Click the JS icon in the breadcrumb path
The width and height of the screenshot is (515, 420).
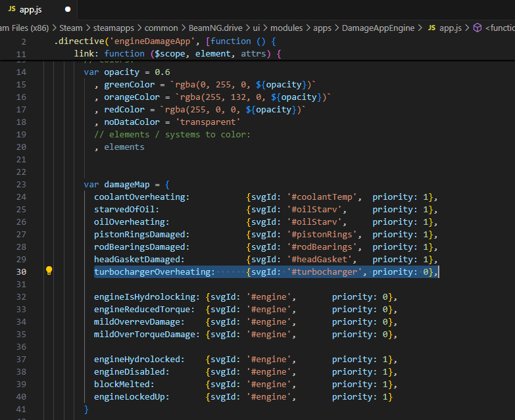click(431, 28)
